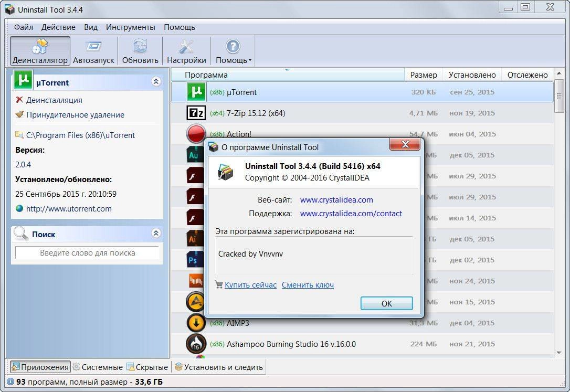This screenshot has height=392, width=570.
Task: Select the 7-Zip 15.12 (x64) row
Action: pyautogui.click(x=362, y=113)
